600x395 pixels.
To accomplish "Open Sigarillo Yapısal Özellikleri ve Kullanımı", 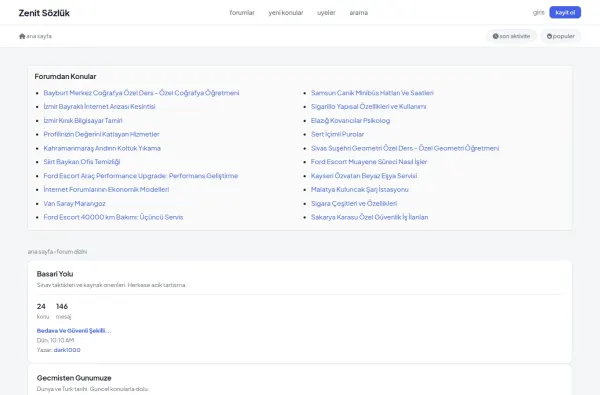I will tap(368, 106).
